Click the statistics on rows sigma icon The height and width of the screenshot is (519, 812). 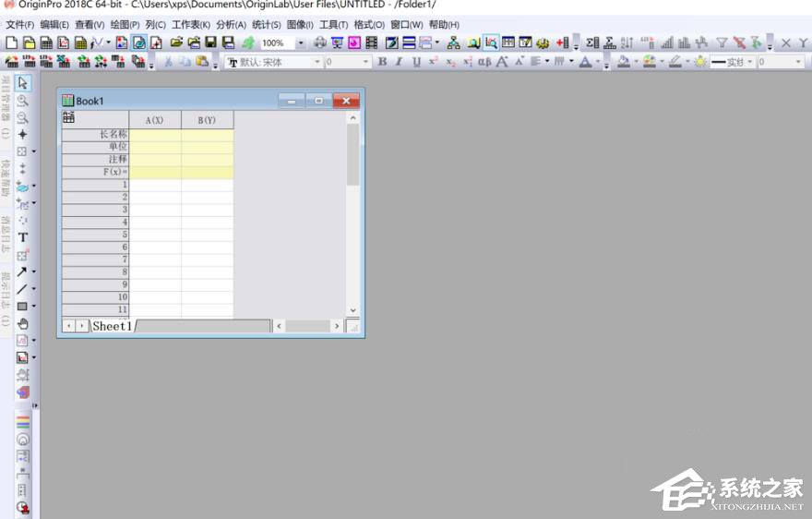pos(610,43)
